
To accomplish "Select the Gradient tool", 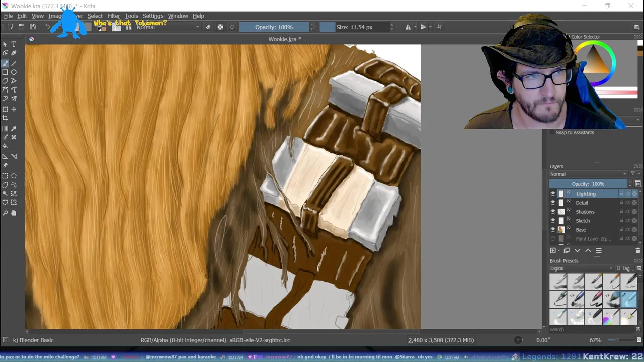I will click(5, 129).
